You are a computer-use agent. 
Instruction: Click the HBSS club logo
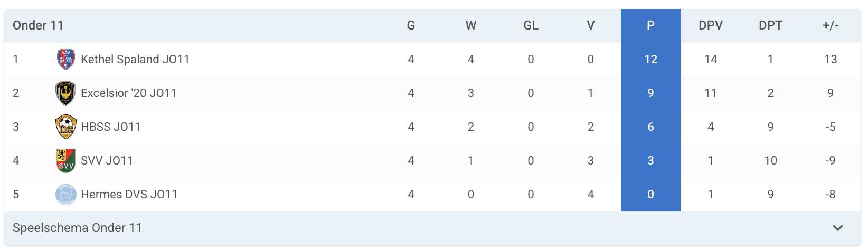(x=65, y=127)
